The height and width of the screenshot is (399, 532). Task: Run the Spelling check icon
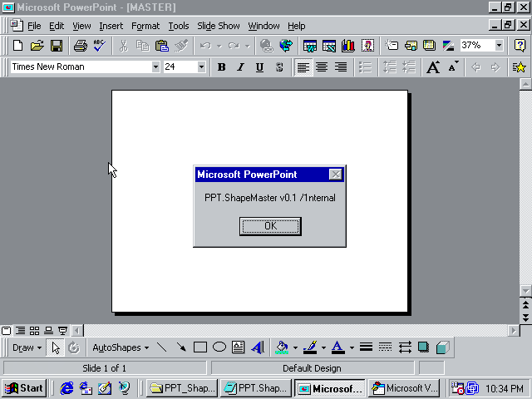100,46
